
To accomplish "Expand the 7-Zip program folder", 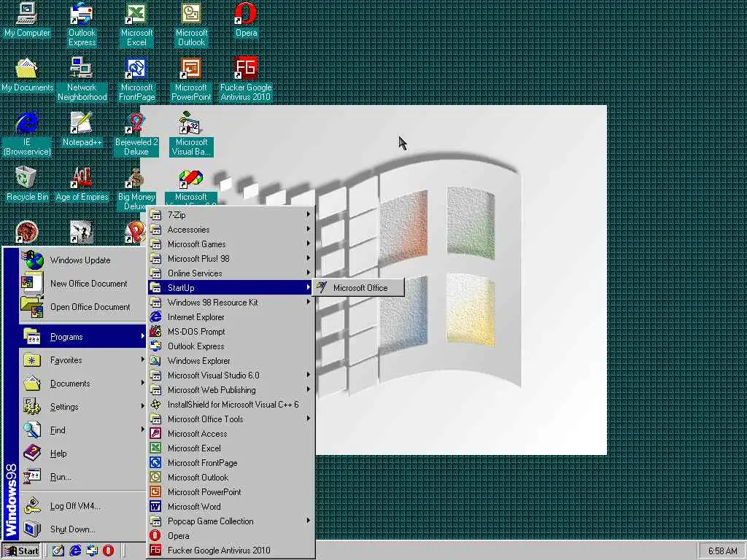I will (x=231, y=215).
